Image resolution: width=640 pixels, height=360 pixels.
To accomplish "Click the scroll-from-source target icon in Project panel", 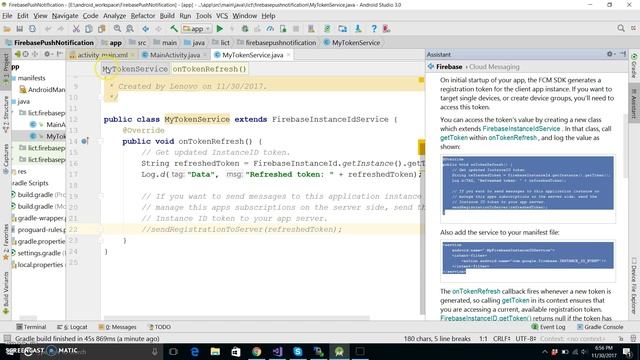I will click(x=26, y=54).
